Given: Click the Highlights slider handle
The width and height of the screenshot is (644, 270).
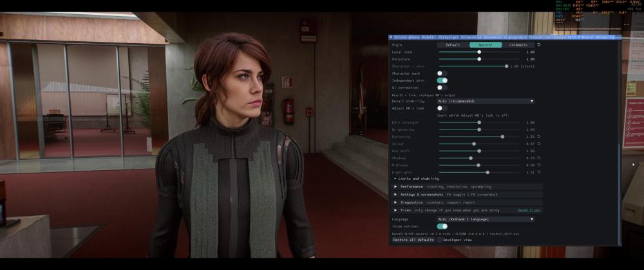Looking at the screenshot, I should (488, 172).
